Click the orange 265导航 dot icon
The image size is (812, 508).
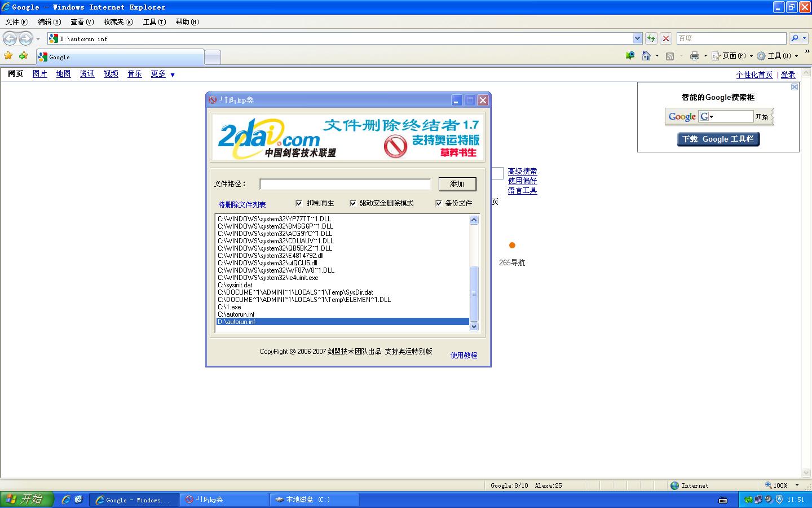[x=512, y=245]
